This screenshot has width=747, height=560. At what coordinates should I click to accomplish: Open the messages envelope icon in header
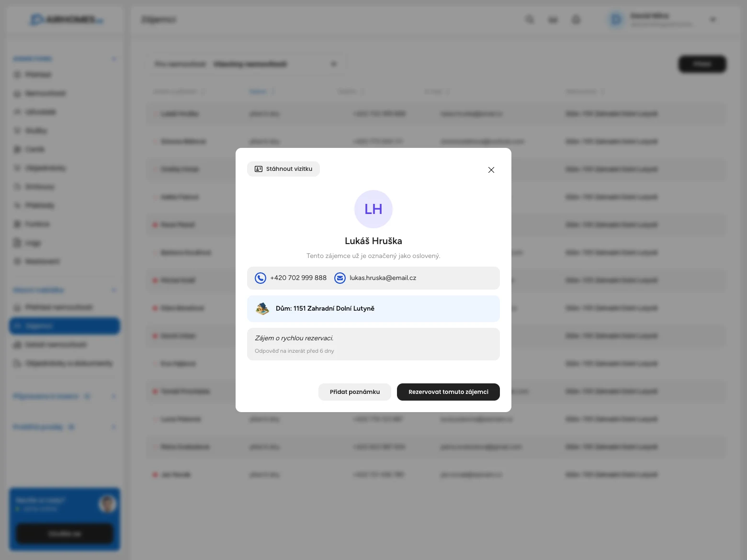(553, 20)
